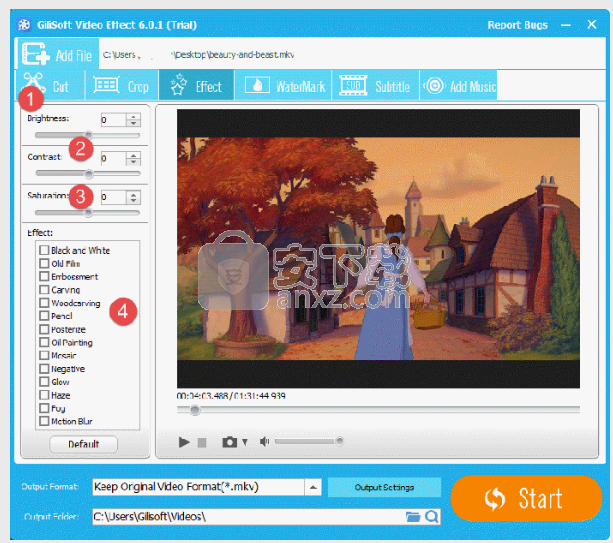Enable the Woodcarving effect
Screen dimensions: 613x543
pos(44,303)
